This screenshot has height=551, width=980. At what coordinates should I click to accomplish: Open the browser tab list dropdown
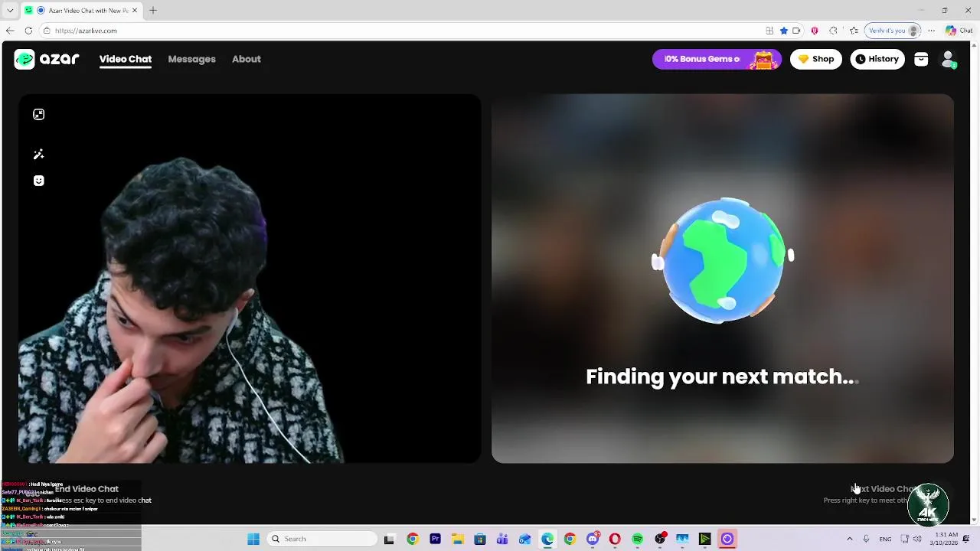click(x=10, y=10)
